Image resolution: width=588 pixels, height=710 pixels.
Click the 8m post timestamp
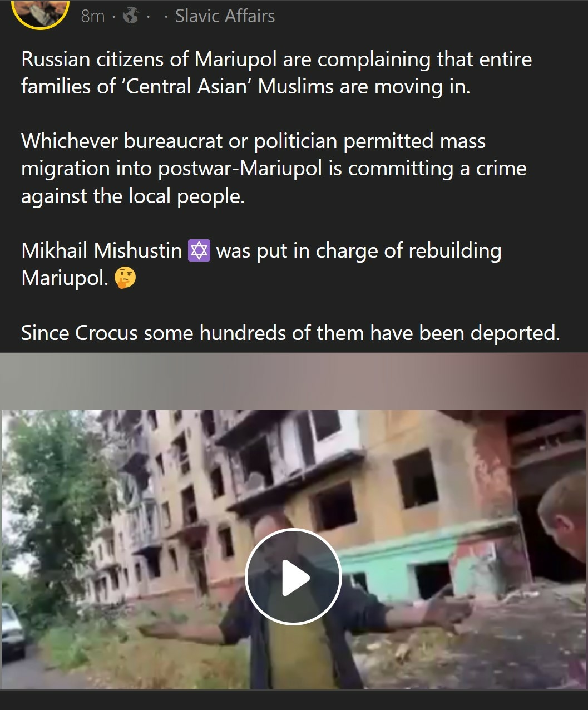(92, 17)
